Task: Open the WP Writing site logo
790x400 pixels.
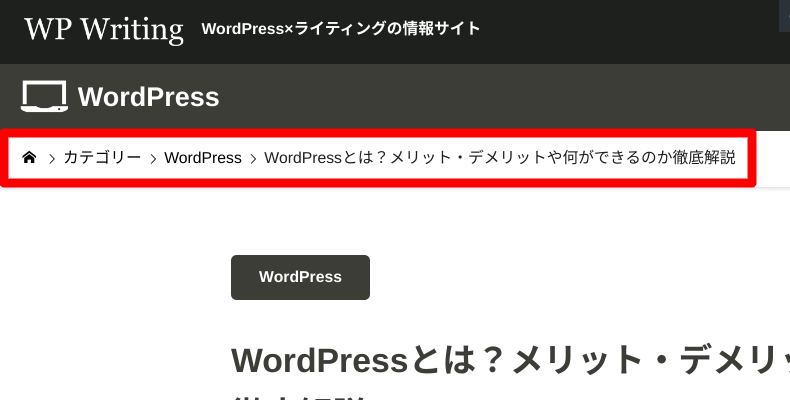Action: (x=104, y=28)
